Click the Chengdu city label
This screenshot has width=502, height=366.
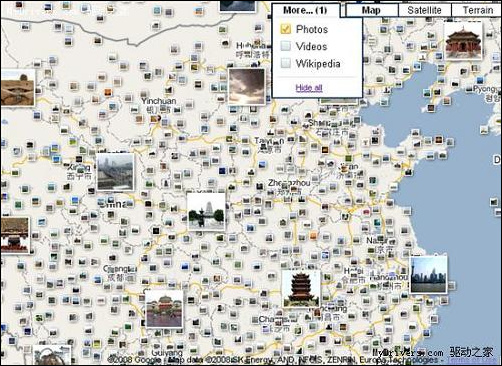click(x=120, y=269)
